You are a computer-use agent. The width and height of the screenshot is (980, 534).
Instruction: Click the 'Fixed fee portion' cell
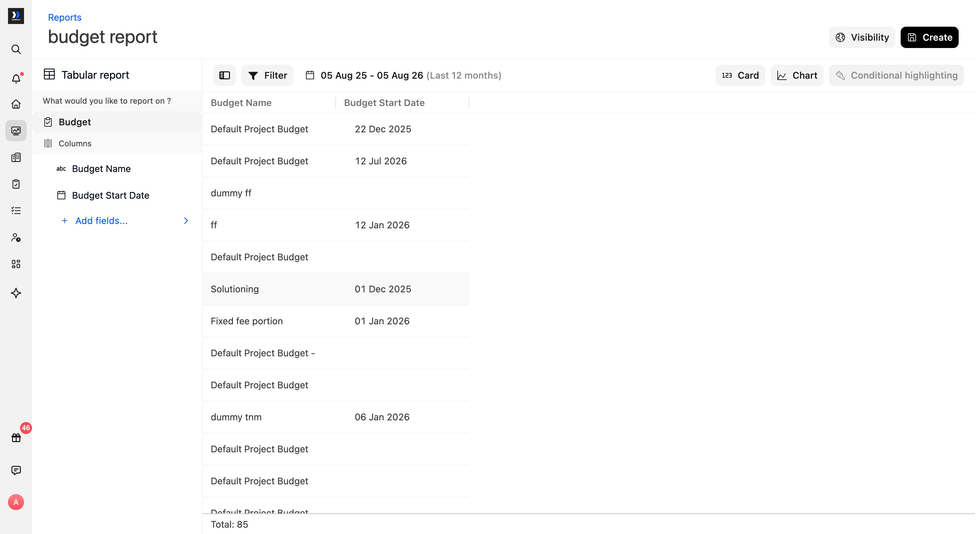pyautogui.click(x=247, y=321)
